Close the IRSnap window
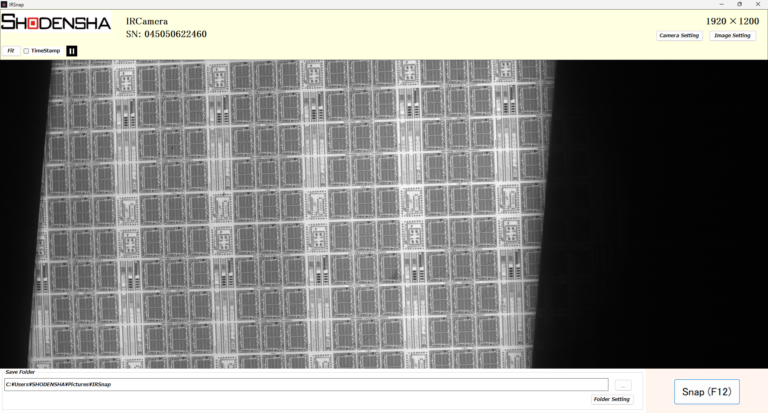Viewport: 768px width, 413px height. pyautogui.click(x=758, y=4)
